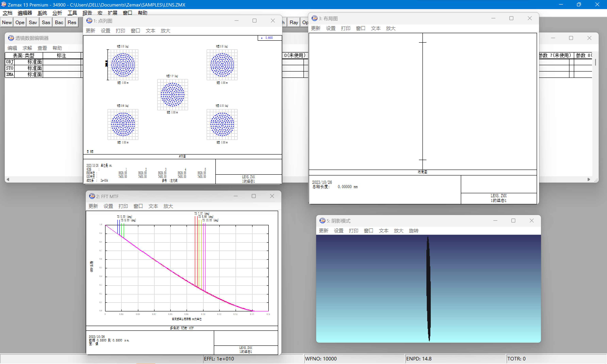Click the Res (Restore) toolbar button
Viewport: 607px width, 364px height.
72,23
